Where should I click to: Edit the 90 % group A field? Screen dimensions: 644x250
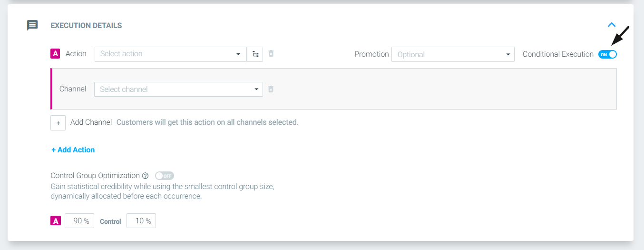79,221
